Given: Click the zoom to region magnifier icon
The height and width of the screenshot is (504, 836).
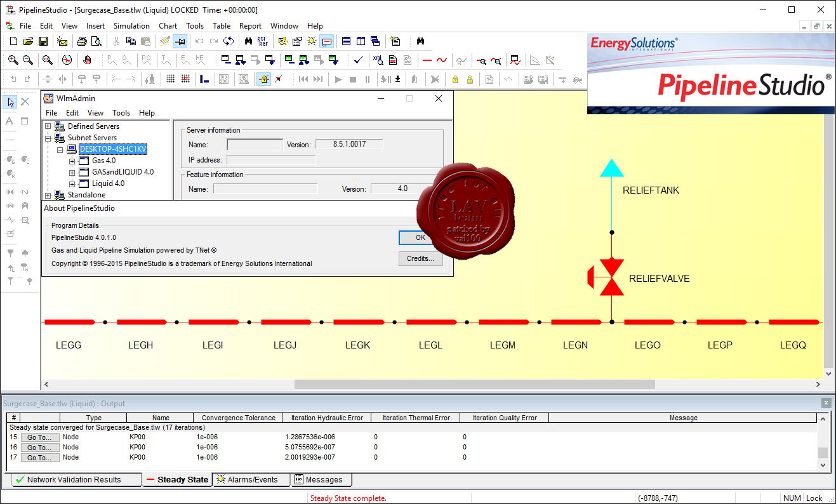Looking at the screenshot, I should pyautogui.click(x=48, y=60).
